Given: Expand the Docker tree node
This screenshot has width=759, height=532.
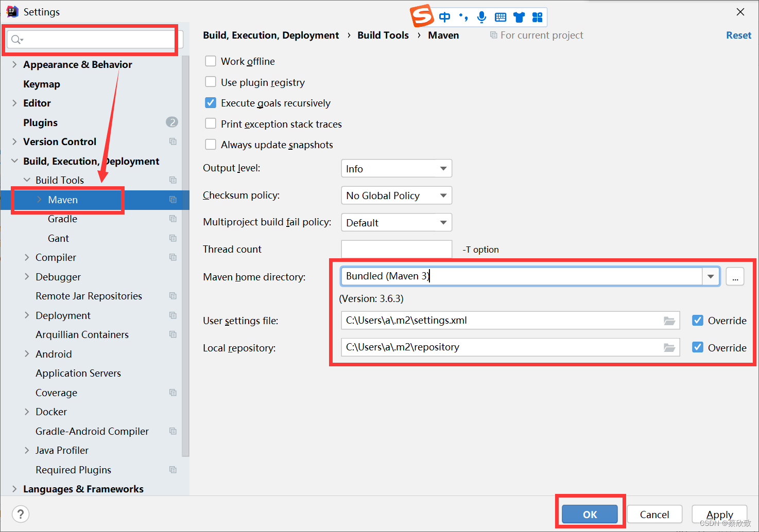Looking at the screenshot, I should tap(27, 412).
